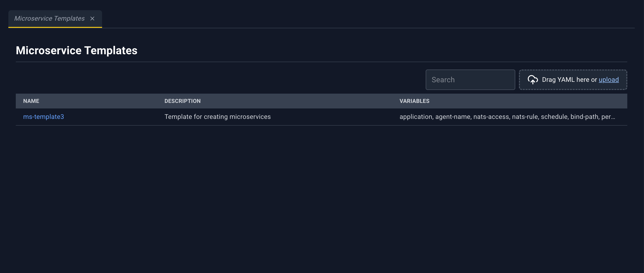Click the variables list starting with 'application, agent-name'
Viewport: 644px width, 273px height.
[507, 117]
